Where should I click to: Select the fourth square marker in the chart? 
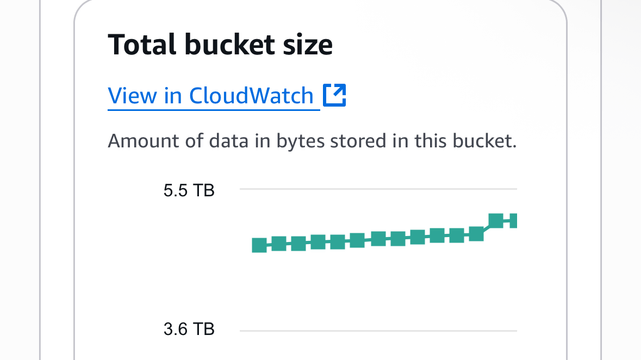pyautogui.click(x=318, y=242)
